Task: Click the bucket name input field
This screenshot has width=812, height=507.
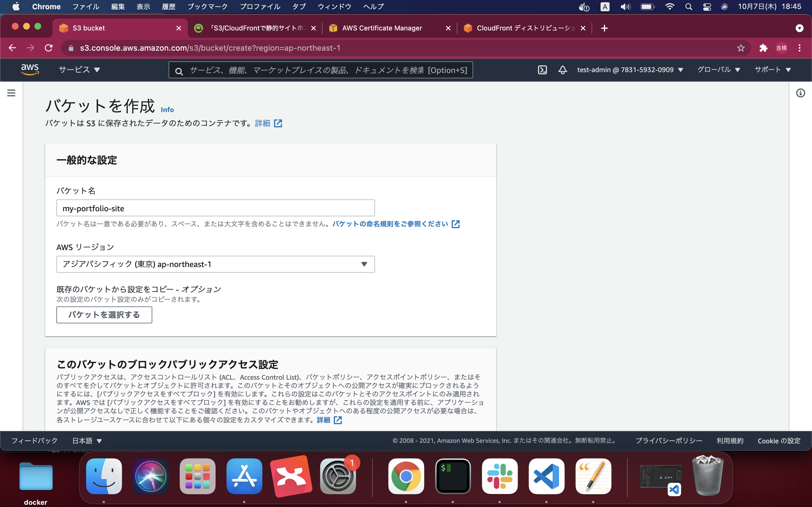Action: pyautogui.click(x=215, y=208)
